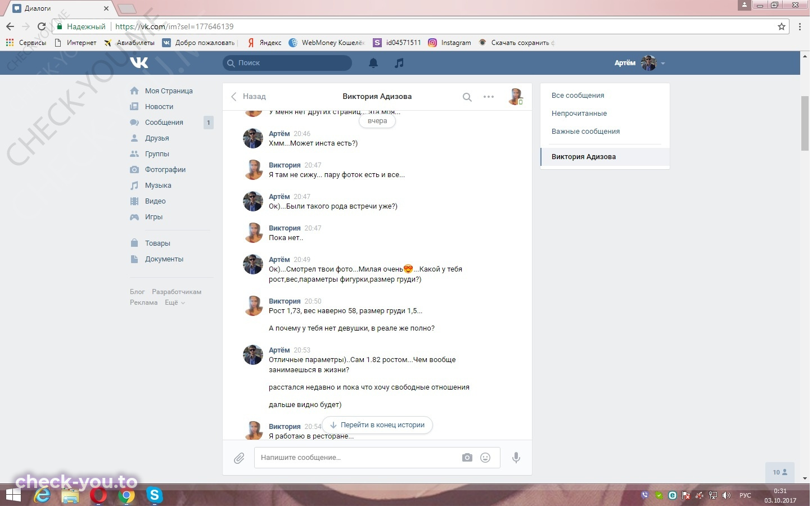Open the Реклама footer link
The image size is (812, 506).
pyautogui.click(x=143, y=302)
